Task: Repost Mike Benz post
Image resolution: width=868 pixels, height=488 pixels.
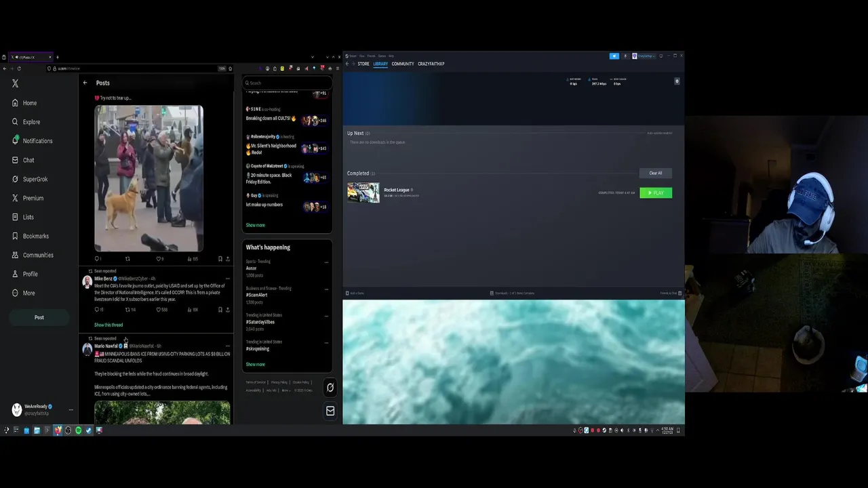Action: pyautogui.click(x=130, y=310)
